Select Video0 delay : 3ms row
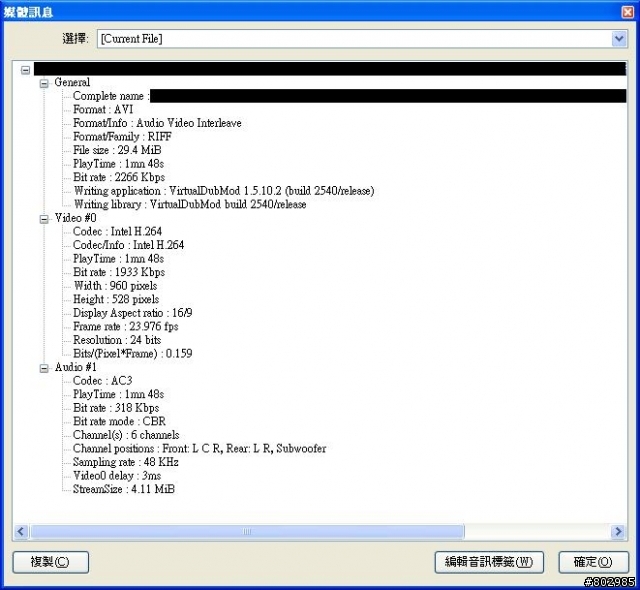Viewport: 640px width, 590px height. point(117,475)
